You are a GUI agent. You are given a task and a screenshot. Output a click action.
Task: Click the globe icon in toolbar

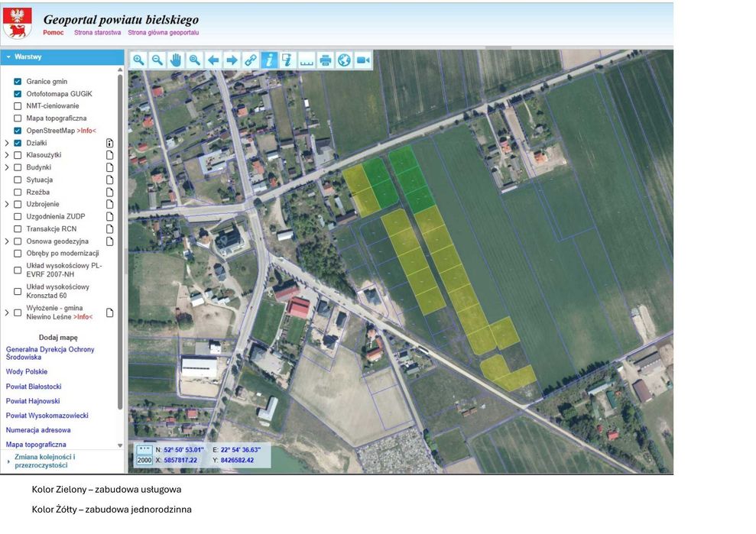click(344, 60)
